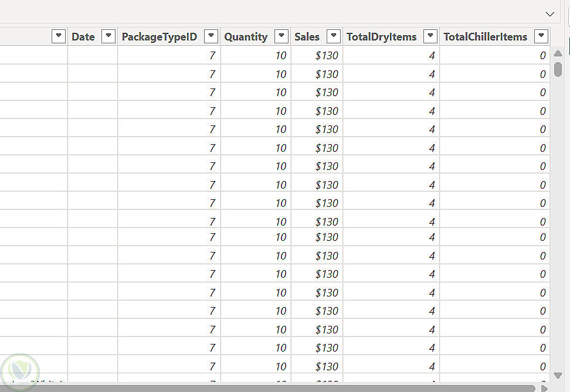The width and height of the screenshot is (570, 392).
Task: Select first row TotalChillerItems cell 0
Action: (x=495, y=55)
